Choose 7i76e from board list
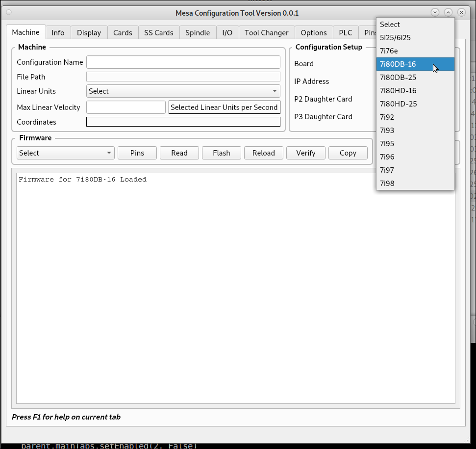The width and height of the screenshot is (476, 449). click(x=415, y=51)
